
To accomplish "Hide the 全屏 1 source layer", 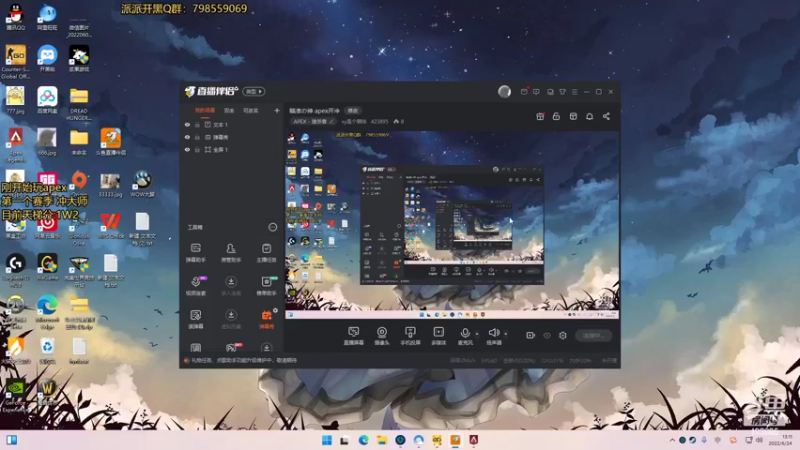I will pyautogui.click(x=187, y=149).
